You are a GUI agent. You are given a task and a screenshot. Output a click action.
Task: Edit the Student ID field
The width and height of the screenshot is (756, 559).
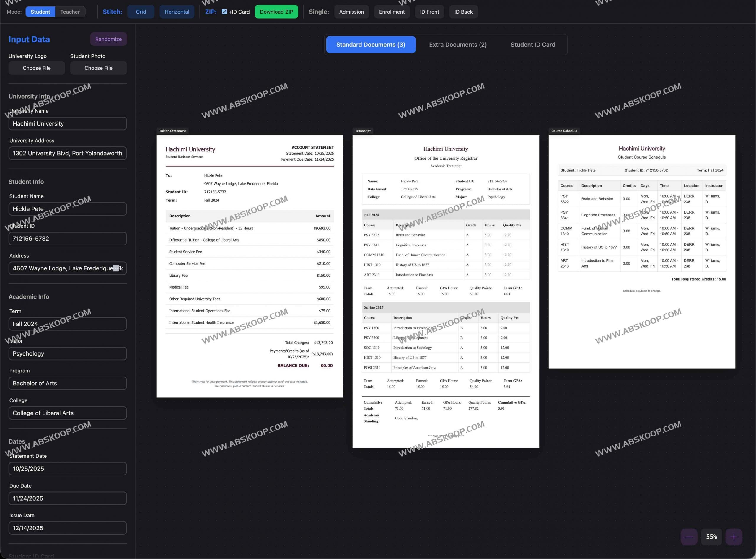pos(68,239)
